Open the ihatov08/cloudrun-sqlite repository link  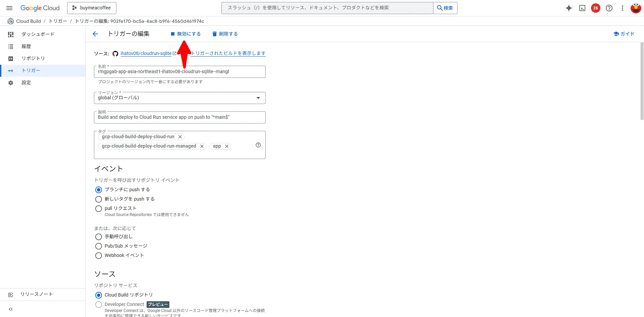146,53
